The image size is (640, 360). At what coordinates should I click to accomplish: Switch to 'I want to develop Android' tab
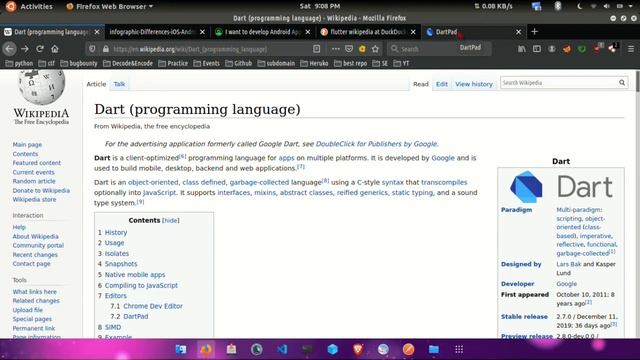tap(262, 32)
